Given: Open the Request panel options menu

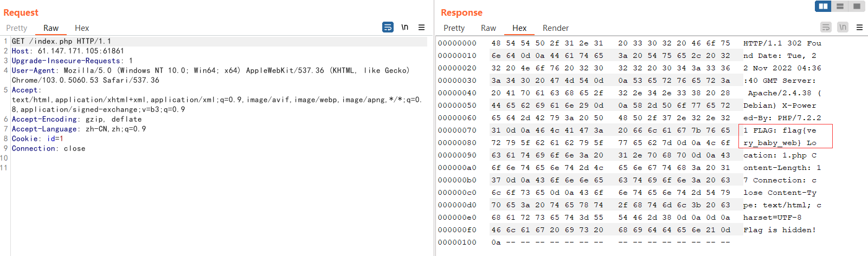Looking at the screenshot, I should point(421,27).
